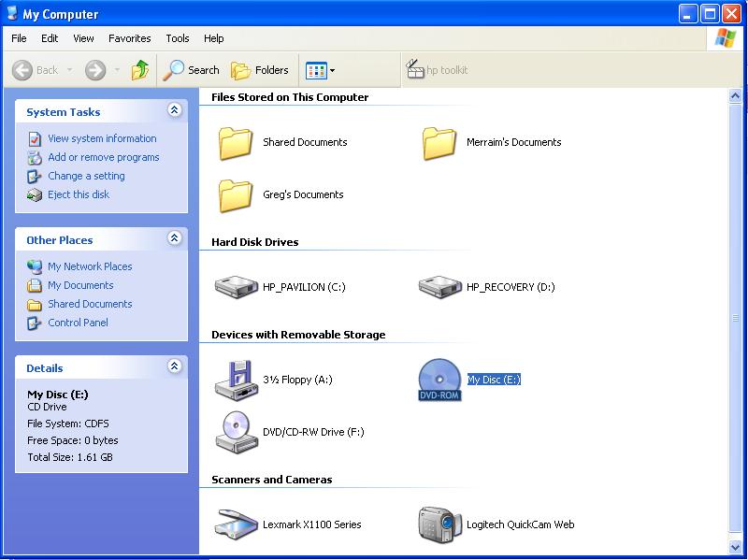Open the Search magnifier tool

[173, 70]
